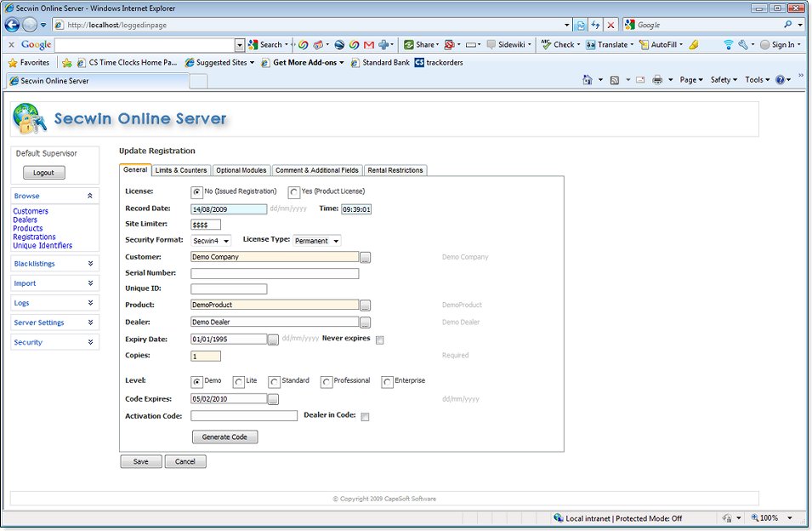Image resolution: width=812 pixels, height=531 pixels.
Task: Switch to the Limits & Counters tab
Action: coord(181,170)
